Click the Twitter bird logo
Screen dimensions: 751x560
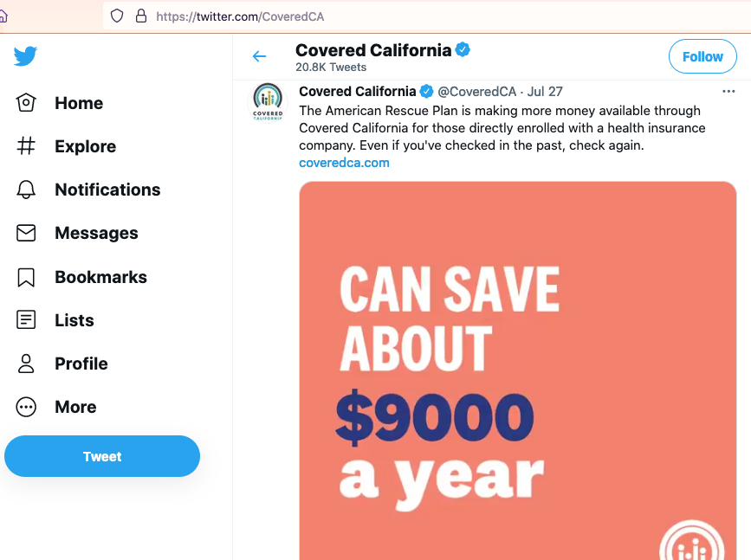[x=25, y=56]
